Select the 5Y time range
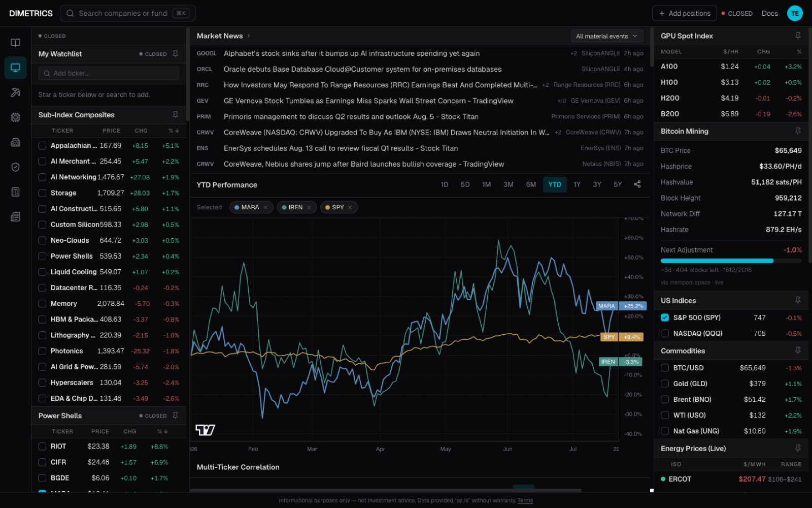The height and width of the screenshot is (508, 812). tap(618, 184)
